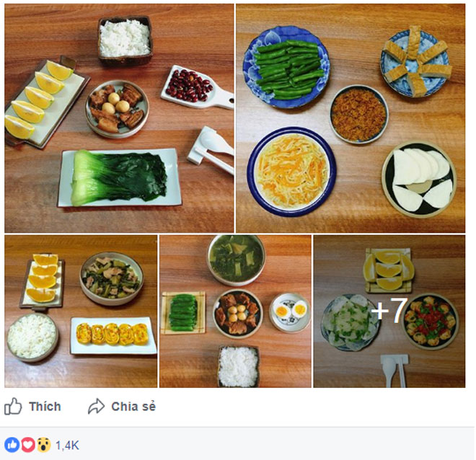Click the white rice box in top-left photo
The height and width of the screenshot is (460, 476).
(124, 37)
